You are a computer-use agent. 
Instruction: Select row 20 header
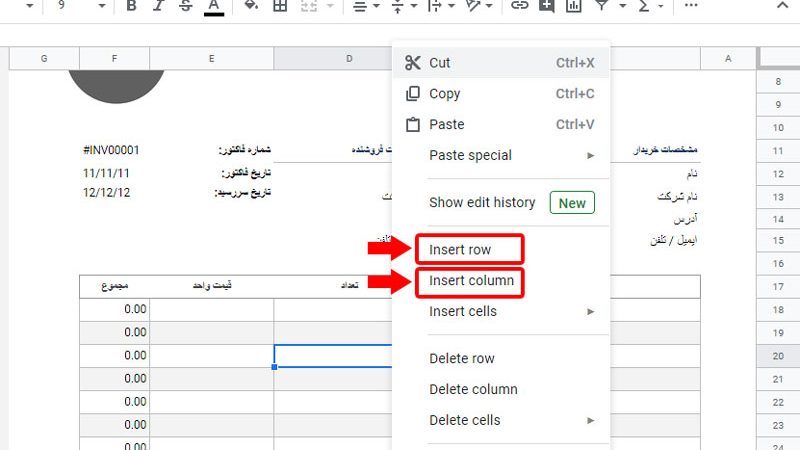click(778, 356)
